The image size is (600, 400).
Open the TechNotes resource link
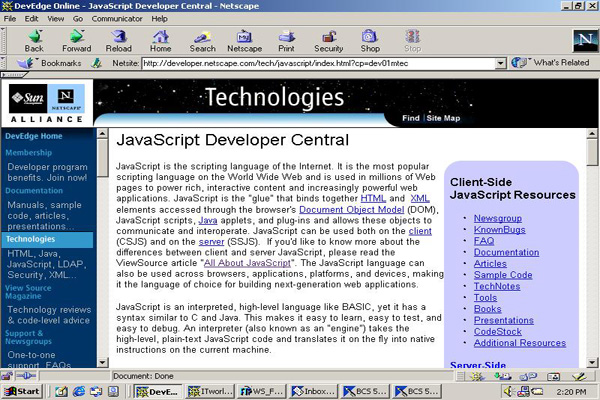(497, 286)
